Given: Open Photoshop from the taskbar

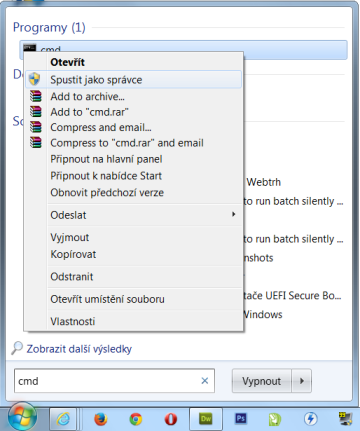Looking at the screenshot, I should click(x=241, y=418).
